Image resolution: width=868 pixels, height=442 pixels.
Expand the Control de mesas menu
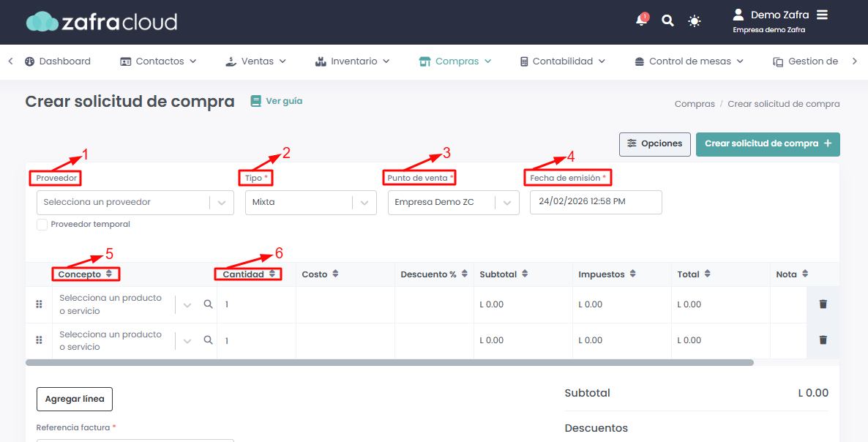click(689, 61)
